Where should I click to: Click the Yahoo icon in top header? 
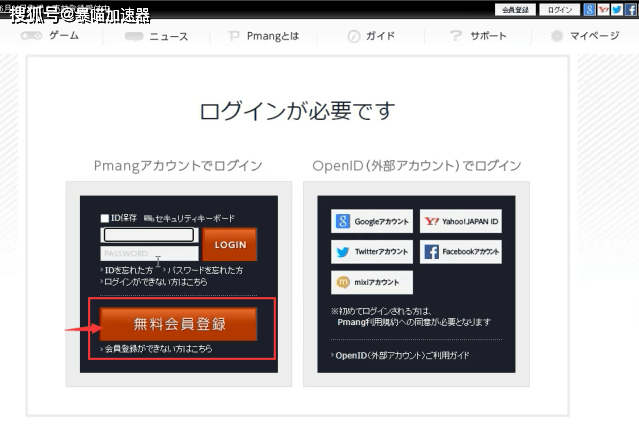point(603,9)
